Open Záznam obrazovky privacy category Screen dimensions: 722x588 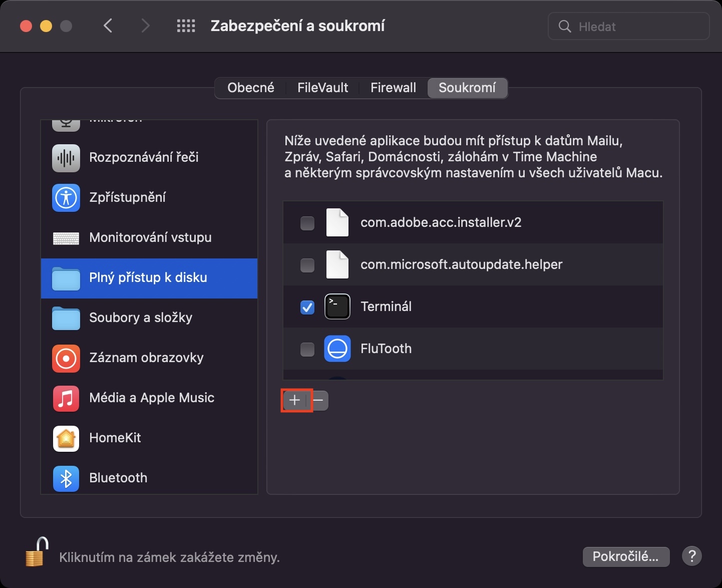click(146, 358)
